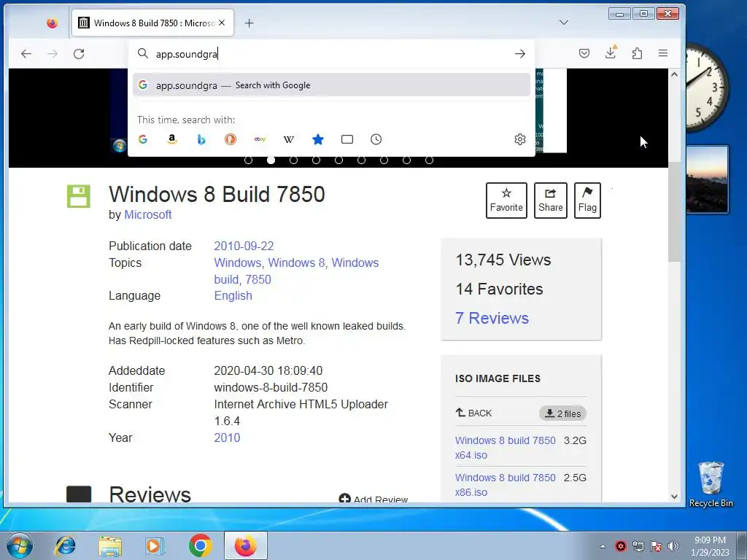Show hidden tray icons arrow

click(603, 546)
